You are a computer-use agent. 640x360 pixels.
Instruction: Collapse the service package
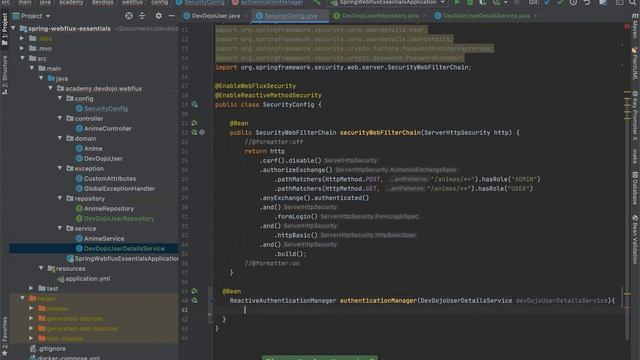pyautogui.click(x=60, y=228)
